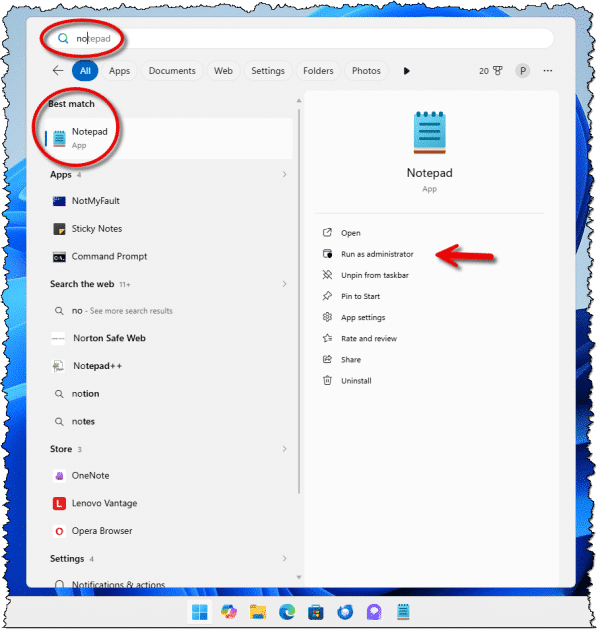The width and height of the screenshot is (600, 631).
Task: Go back using the left arrow
Action: (58, 71)
